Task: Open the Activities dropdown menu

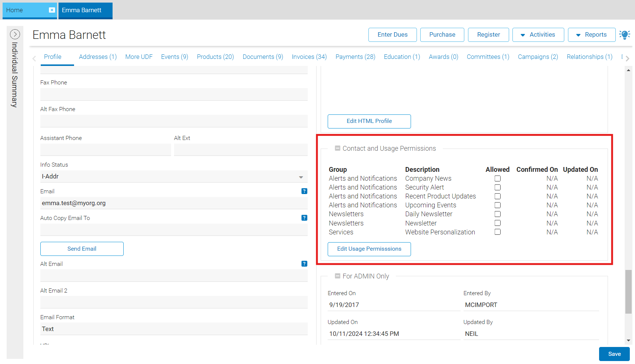Action: [538, 35]
